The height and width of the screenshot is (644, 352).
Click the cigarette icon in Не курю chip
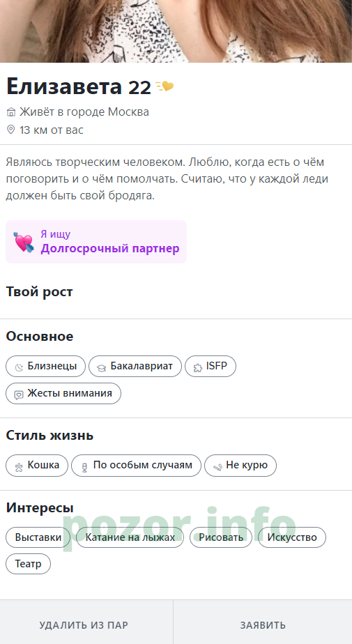tap(217, 466)
